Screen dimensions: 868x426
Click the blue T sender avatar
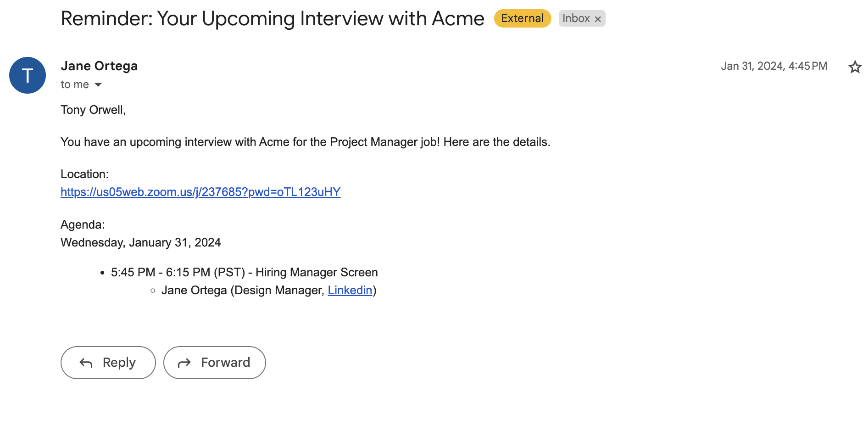coord(28,75)
